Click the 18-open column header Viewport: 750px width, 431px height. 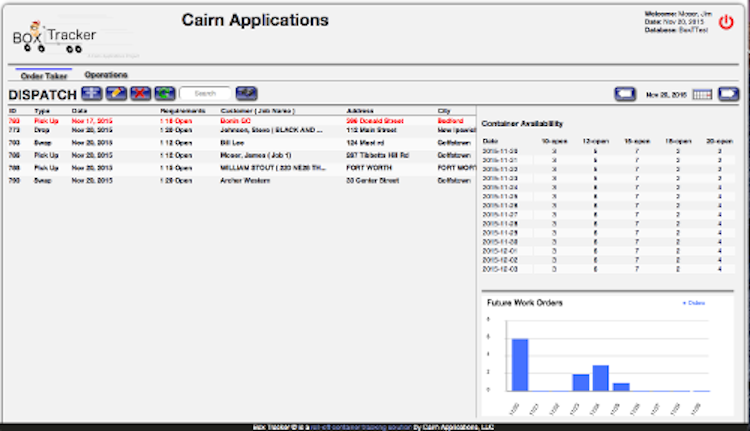(x=678, y=141)
